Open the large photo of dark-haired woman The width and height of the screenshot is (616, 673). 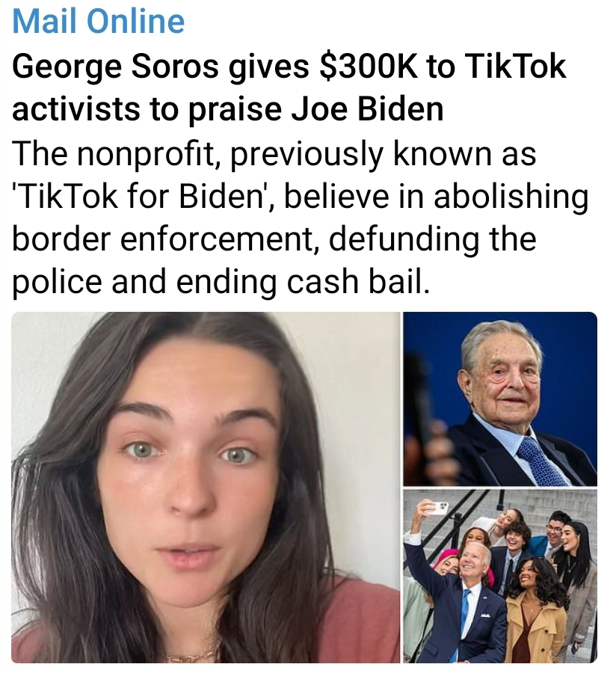coord(206,487)
